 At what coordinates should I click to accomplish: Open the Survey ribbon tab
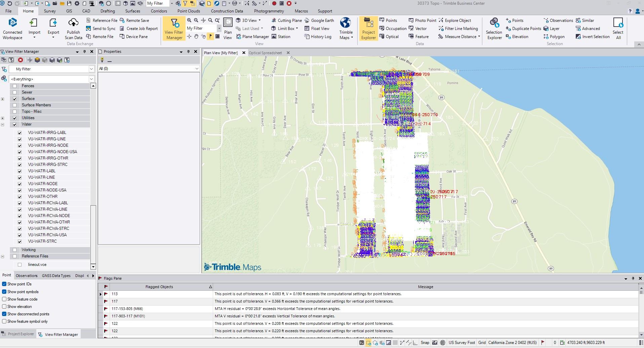pyautogui.click(x=50, y=11)
